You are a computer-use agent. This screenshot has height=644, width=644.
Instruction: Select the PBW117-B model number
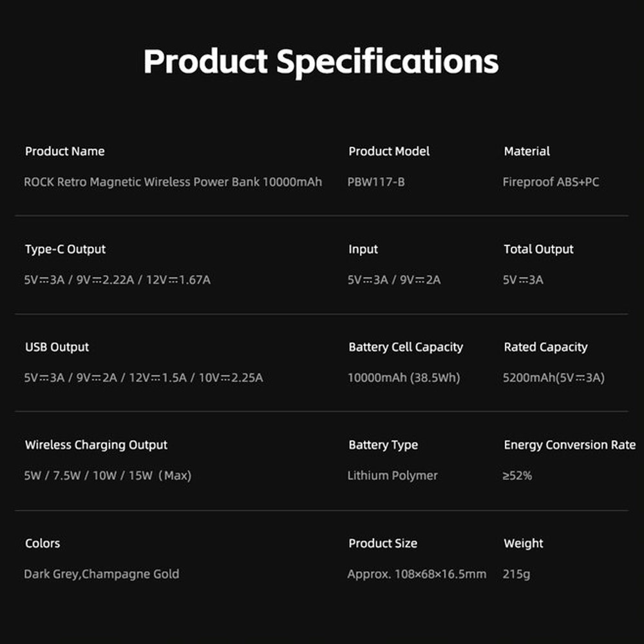click(376, 182)
